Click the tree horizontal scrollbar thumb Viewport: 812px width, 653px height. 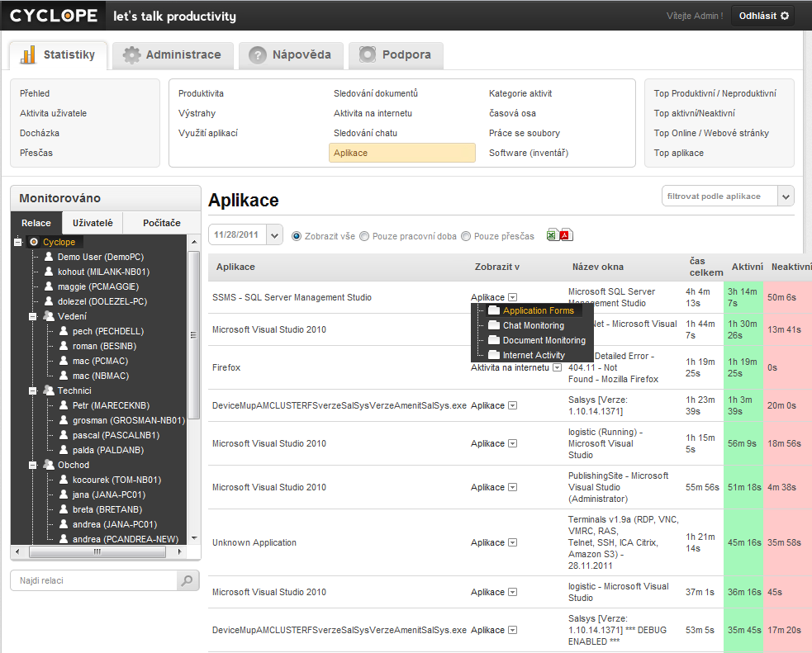tap(97, 551)
